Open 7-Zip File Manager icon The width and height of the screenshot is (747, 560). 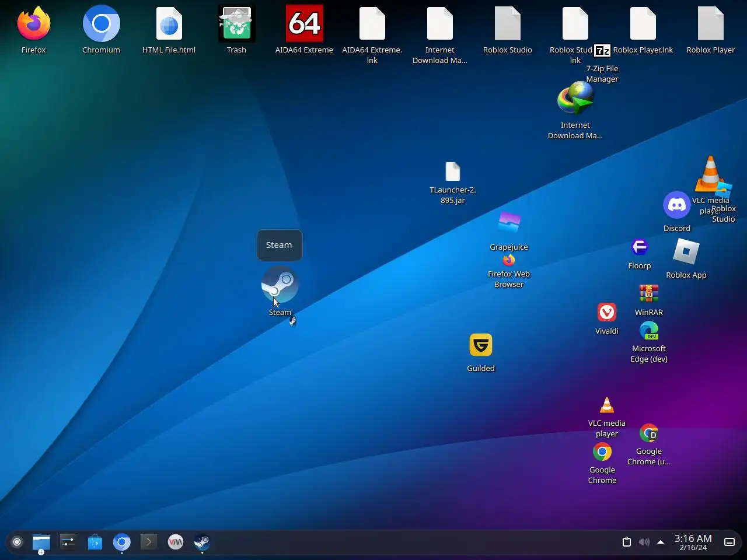(602, 51)
